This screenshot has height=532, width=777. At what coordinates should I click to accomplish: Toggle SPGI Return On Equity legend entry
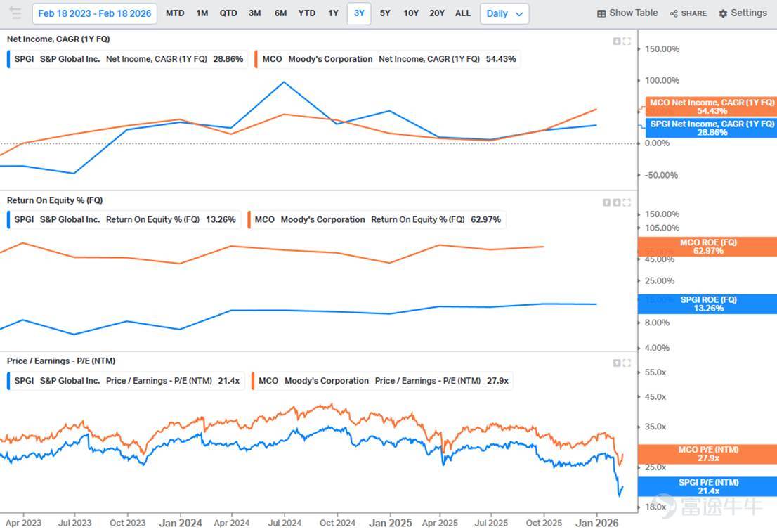pos(123,220)
